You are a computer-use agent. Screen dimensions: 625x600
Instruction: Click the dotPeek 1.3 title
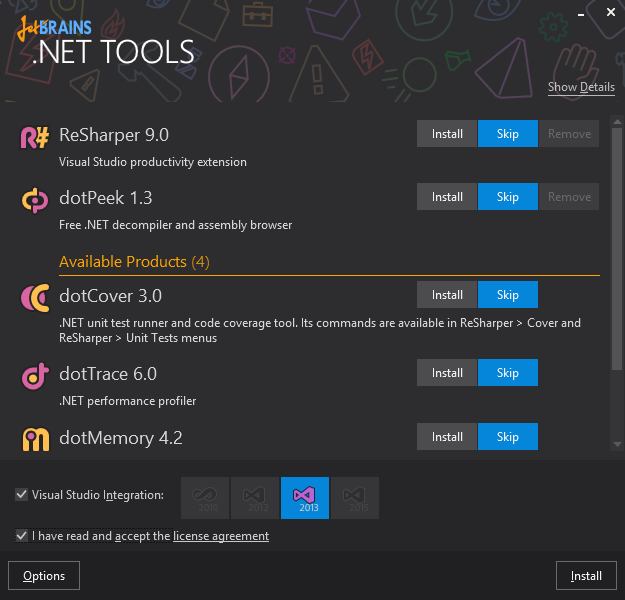(x=106, y=198)
